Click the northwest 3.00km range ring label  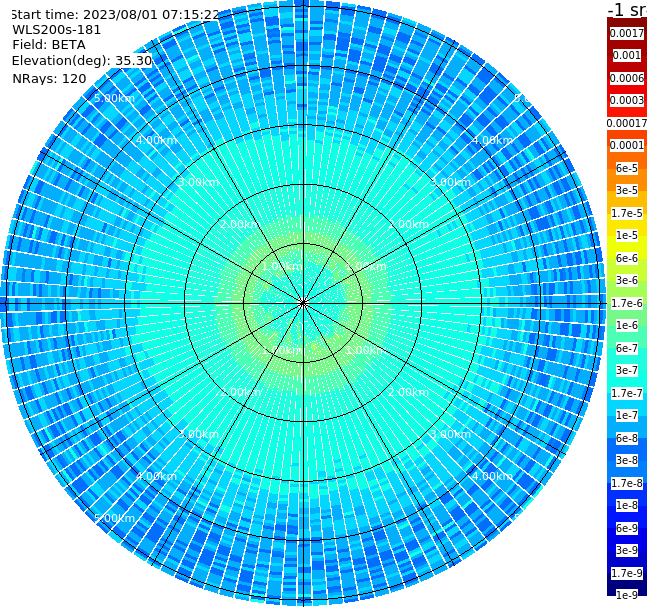click(x=198, y=182)
